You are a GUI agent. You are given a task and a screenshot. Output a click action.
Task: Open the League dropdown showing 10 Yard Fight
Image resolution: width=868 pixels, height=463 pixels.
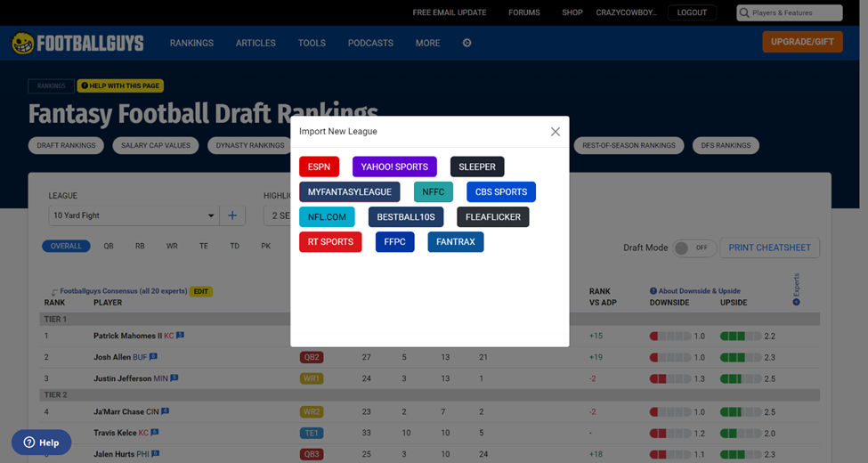[x=134, y=215]
